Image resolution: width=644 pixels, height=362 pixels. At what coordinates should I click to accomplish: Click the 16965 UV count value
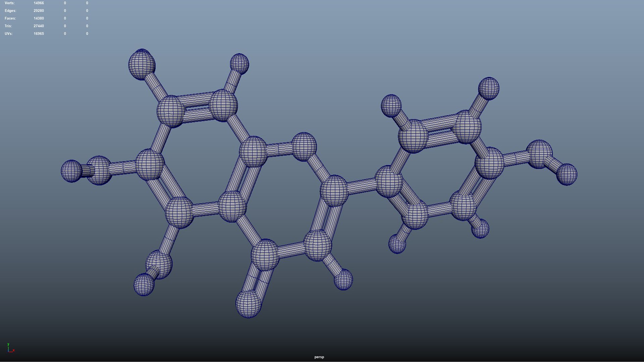39,34
